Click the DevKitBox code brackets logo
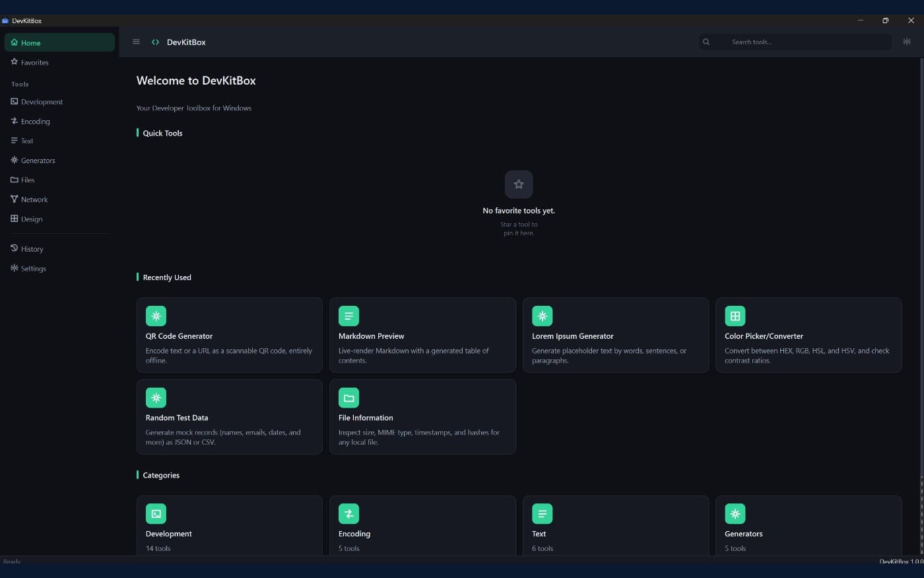Viewport: 924px width, 578px height. click(155, 42)
